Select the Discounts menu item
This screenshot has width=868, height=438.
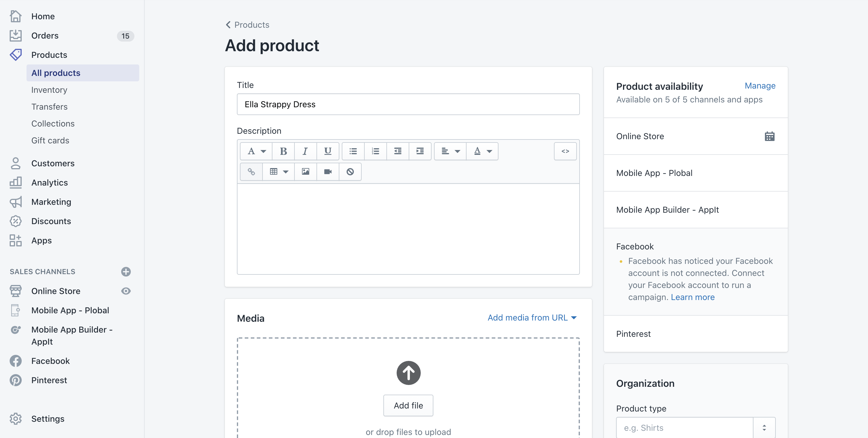[x=51, y=221]
